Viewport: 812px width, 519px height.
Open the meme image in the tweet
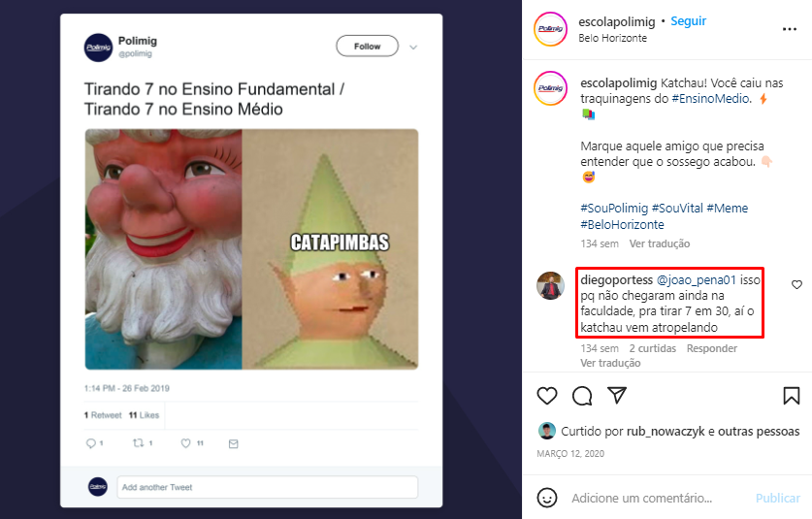click(x=251, y=249)
